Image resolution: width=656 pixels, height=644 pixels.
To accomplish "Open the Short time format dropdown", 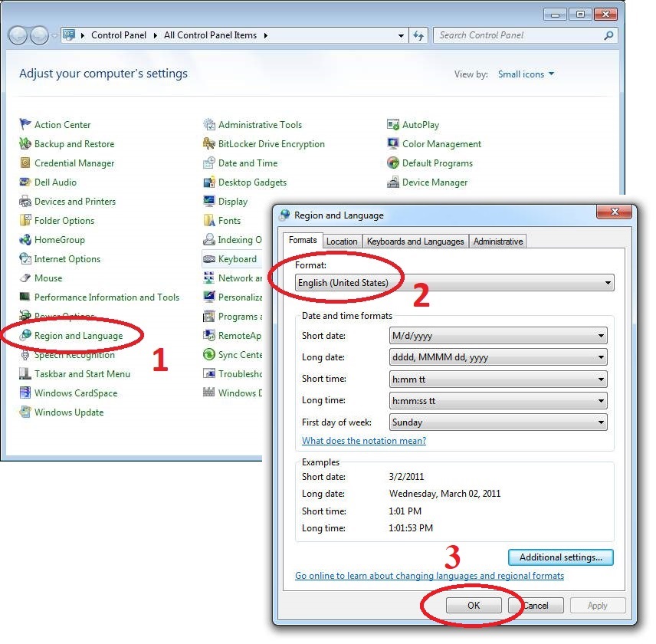I will (x=498, y=379).
